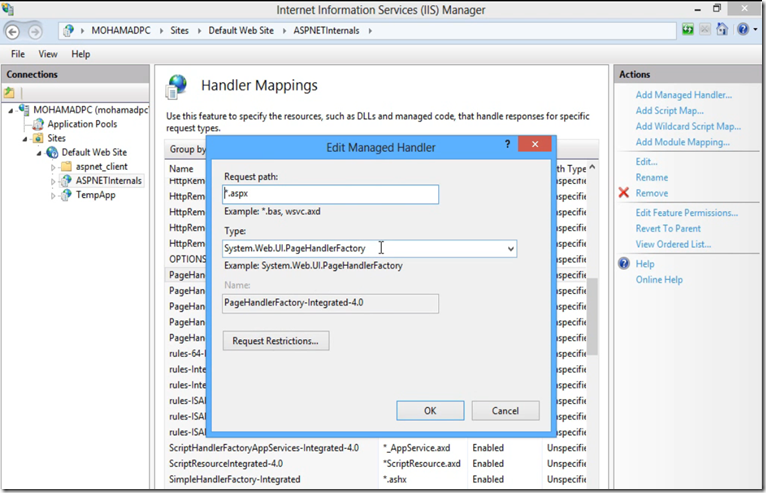Open the Help question mark icon in toolbar
Screen dimensions: 766x493
(x=743, y=29)
